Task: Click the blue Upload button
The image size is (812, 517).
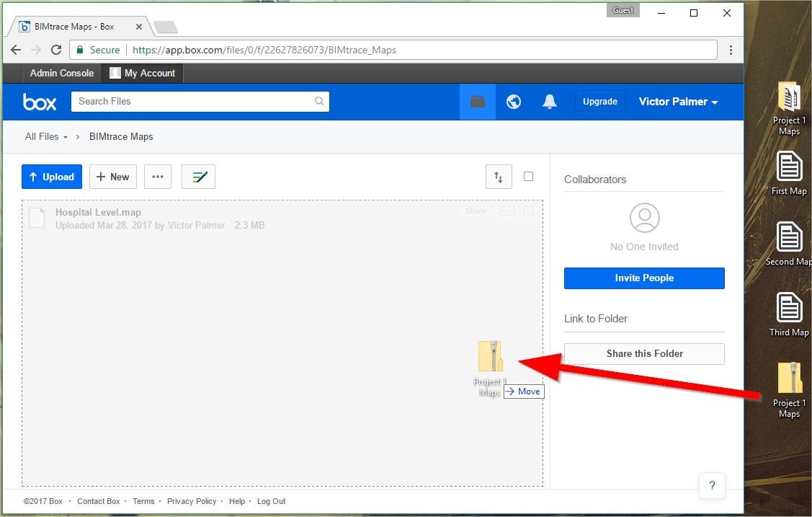Action: click(52, 177)
